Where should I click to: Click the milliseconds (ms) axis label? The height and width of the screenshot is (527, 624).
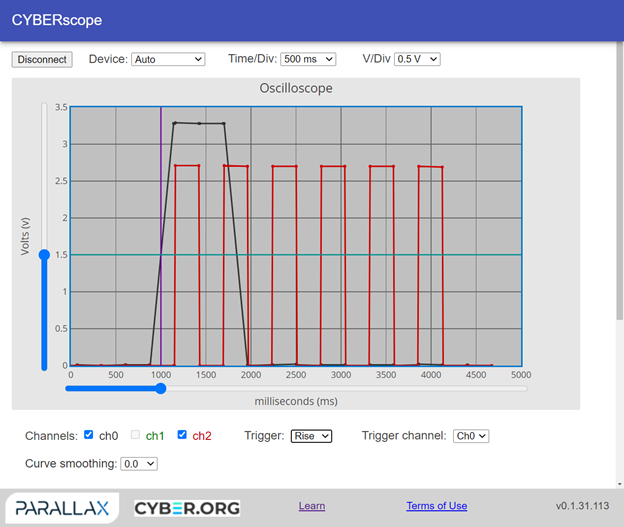pyautogui.click(x=296, y=401)
